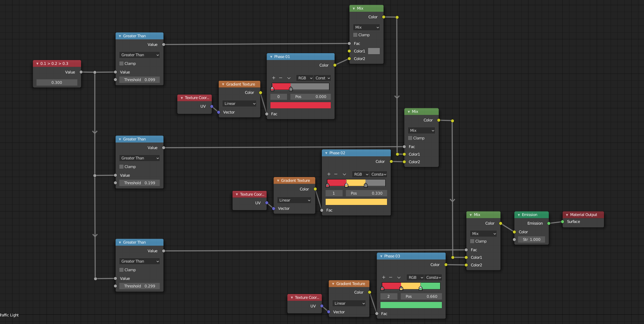Screen dimensions: 644x324
Task: Add a color stop in Phase 03 ramp
Action: tap(384, 277)
